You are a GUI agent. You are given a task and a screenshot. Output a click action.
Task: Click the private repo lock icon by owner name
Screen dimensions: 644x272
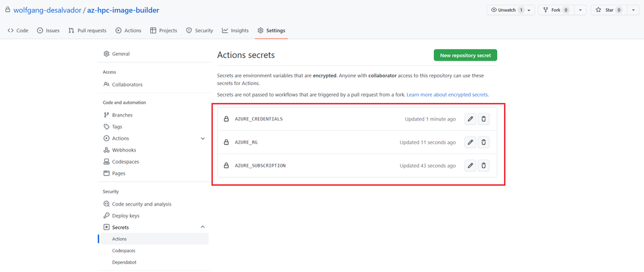(x=8, y=10)
